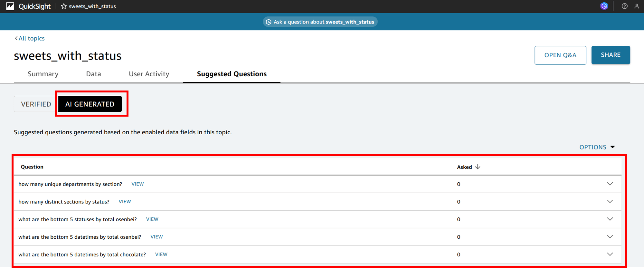The width and height of the screenshot is (644, 268).
Task: Click the Ask a question search bar
Action: click(320, 22)
